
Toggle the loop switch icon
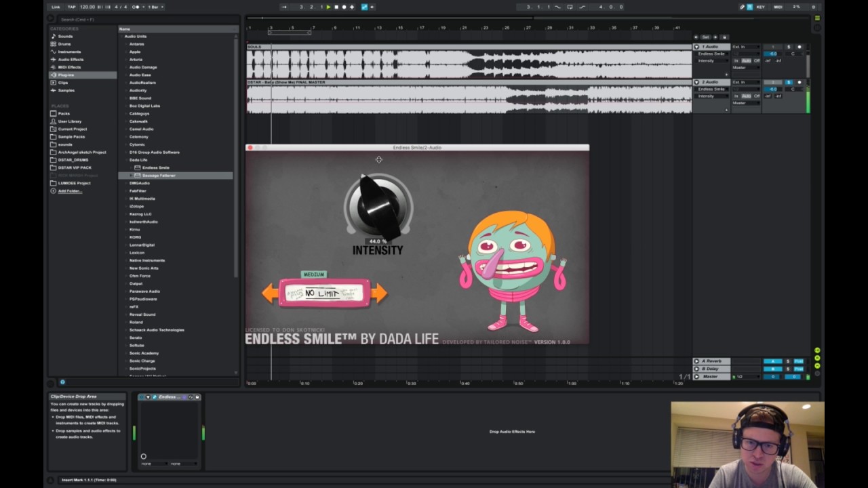point(570,7)
